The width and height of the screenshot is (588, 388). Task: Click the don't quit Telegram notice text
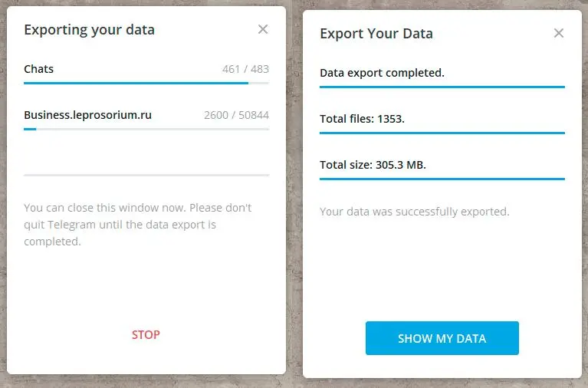(138, 225)
